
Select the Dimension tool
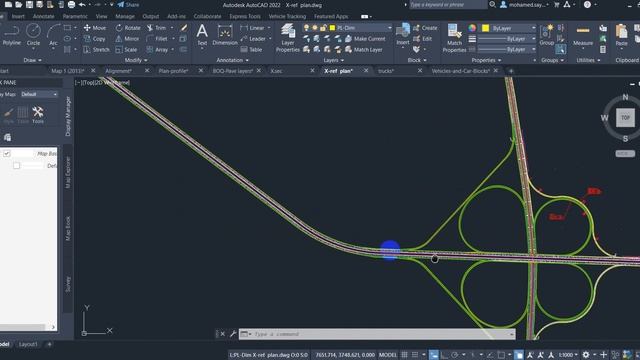tap(224, 34)
